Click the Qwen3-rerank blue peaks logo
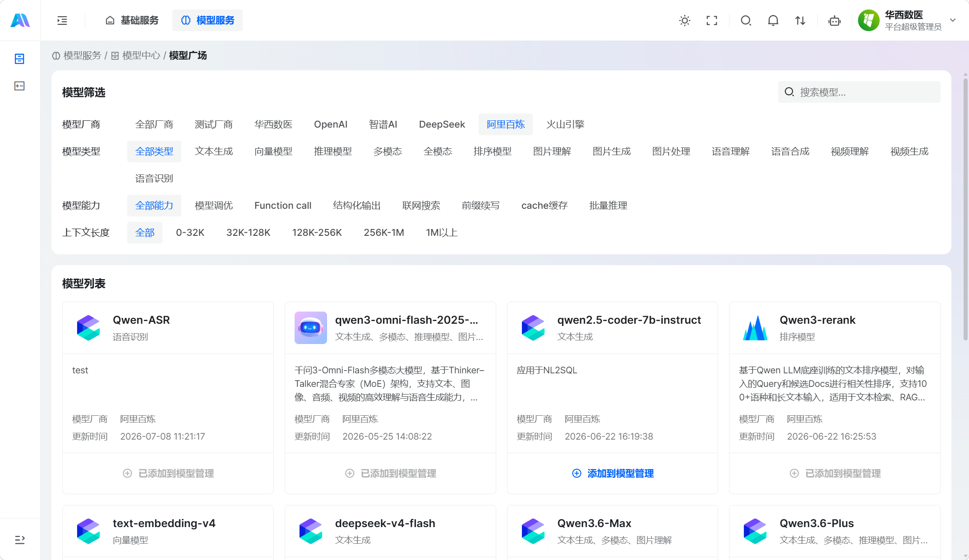Screen dimensions: 969x560 tap(755, 328)
